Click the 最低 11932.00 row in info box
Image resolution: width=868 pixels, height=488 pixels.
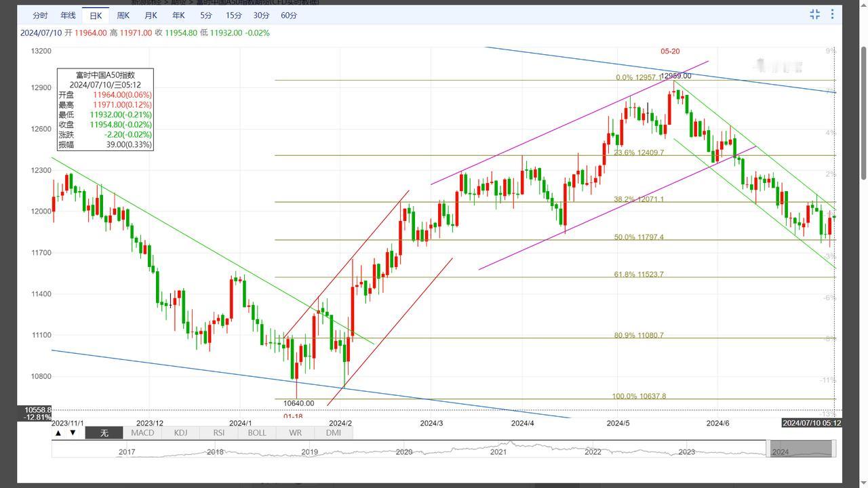click(105, 115)
